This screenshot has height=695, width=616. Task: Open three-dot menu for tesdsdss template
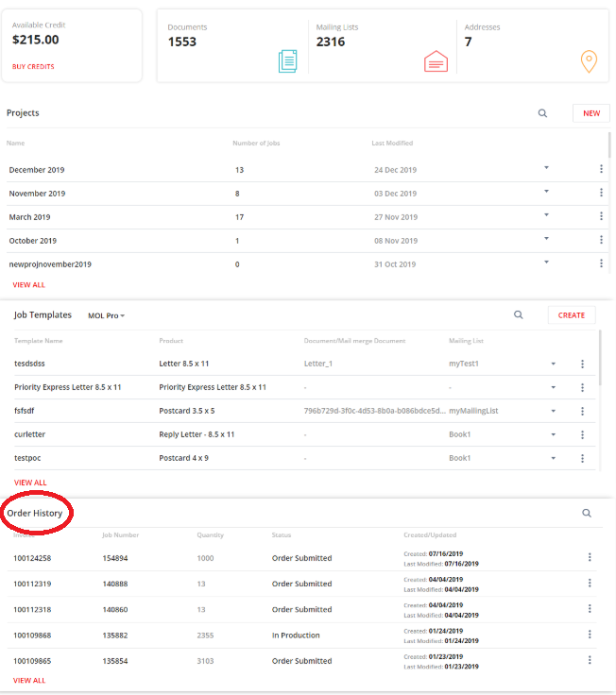pos(582,364)
